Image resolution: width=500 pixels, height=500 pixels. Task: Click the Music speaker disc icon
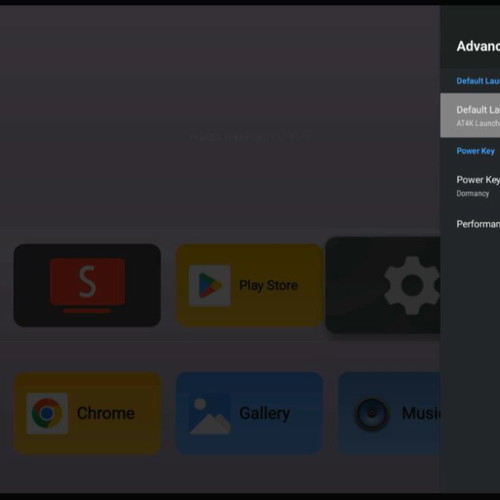[x=372, y=413]
